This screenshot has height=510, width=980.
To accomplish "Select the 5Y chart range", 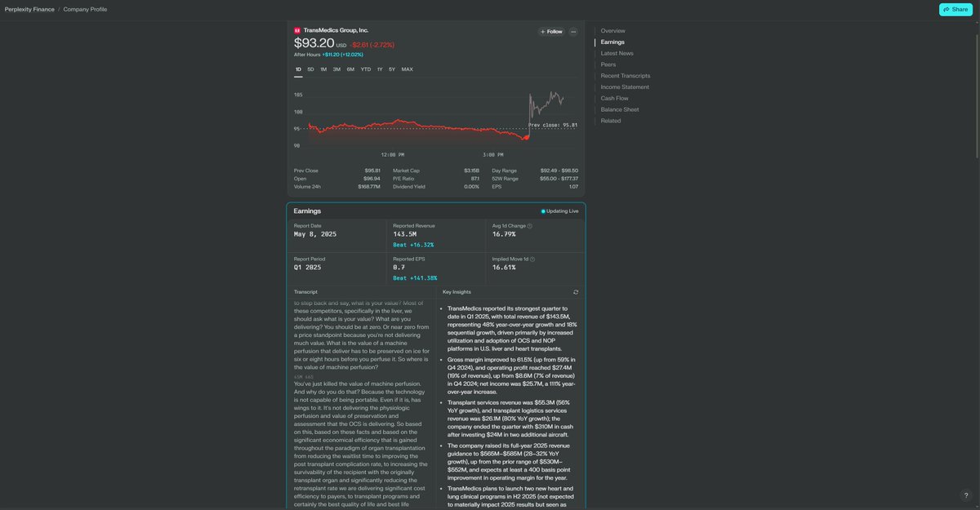I will point(392,69).
